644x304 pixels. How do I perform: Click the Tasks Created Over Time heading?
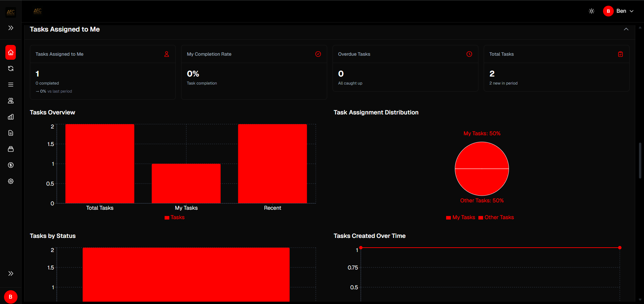[x=370, y=236]
